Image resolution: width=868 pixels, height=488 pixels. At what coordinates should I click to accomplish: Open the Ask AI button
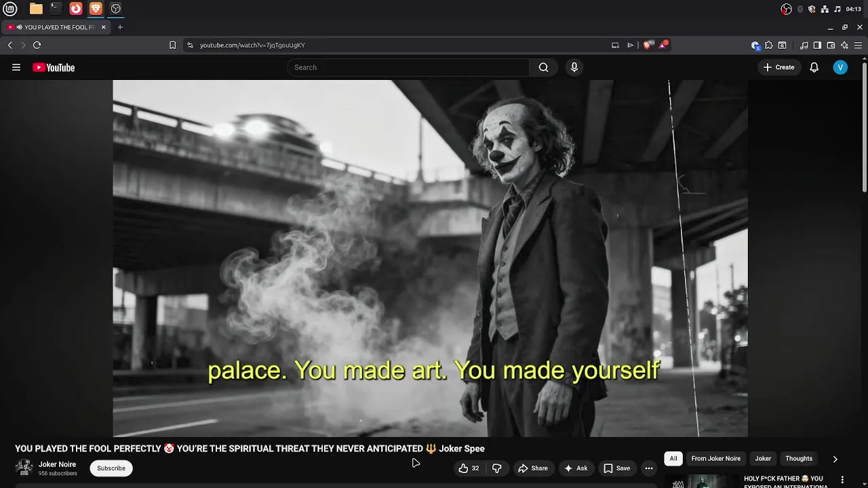point(576,468)
